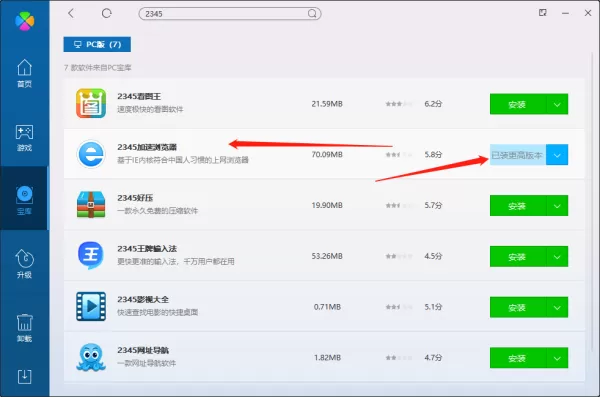Click the 6.2分 rating of 2345看图王
Image resolution: width=600 pixels, height=397 pixels.
pyautogui.click(x=433, y=104)
